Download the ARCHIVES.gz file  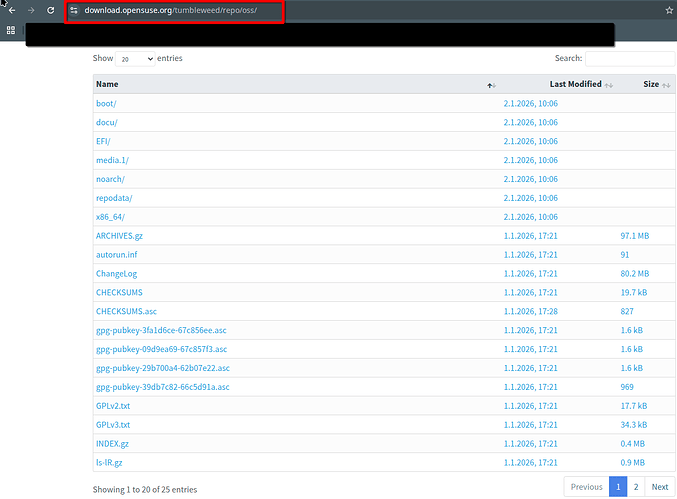pyautogui.click(x=121, y=236)
